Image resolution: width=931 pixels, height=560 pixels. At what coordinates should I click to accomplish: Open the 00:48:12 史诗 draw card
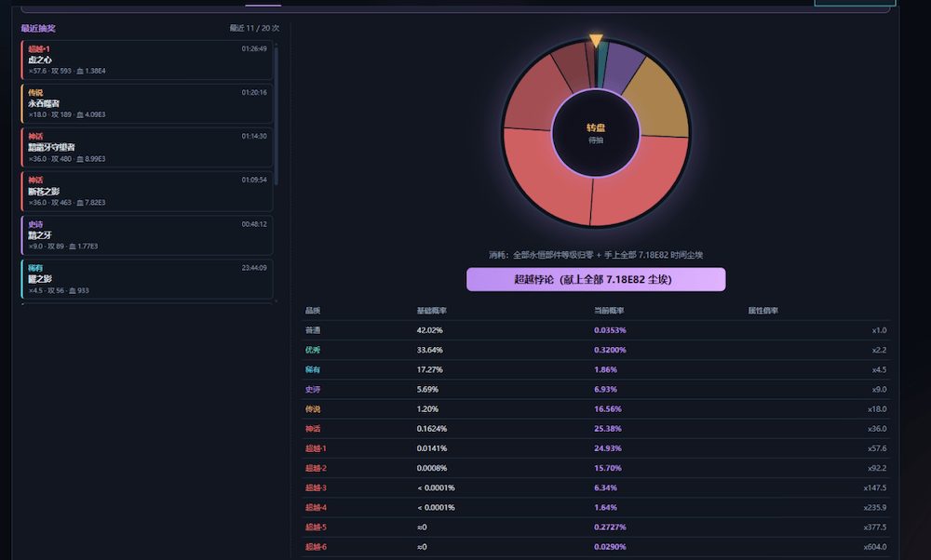coord(147,235)
